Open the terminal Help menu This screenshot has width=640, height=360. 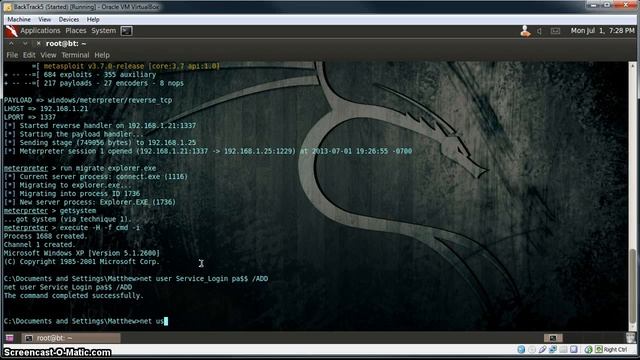[102, 55]
